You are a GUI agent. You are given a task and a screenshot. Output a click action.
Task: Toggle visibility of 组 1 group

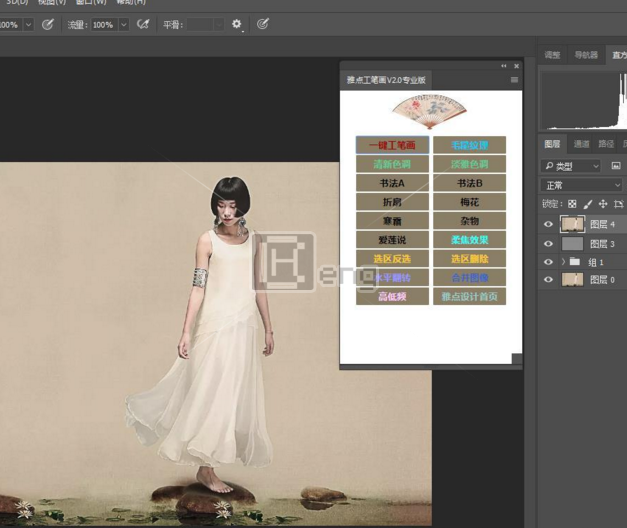(x=548, y=262)
